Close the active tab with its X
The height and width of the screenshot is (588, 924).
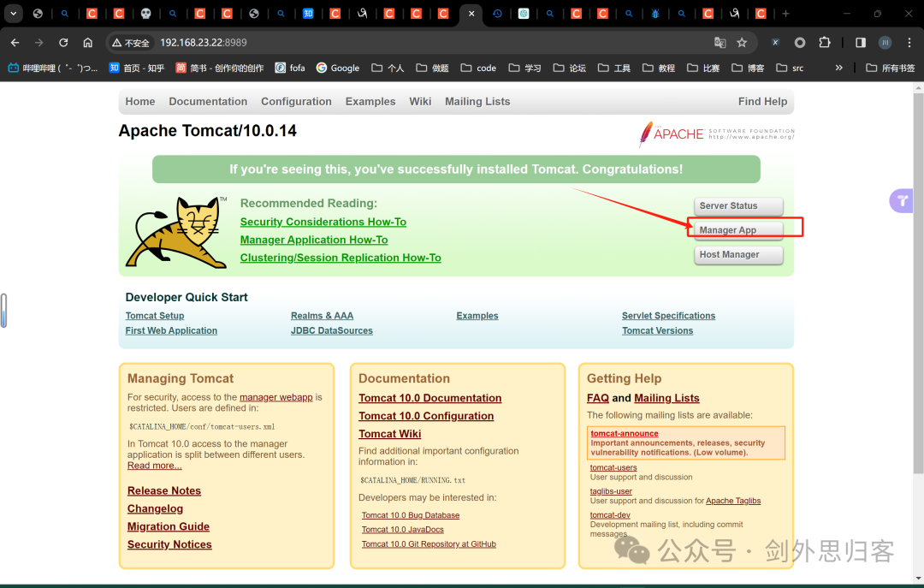coord(471,14)
